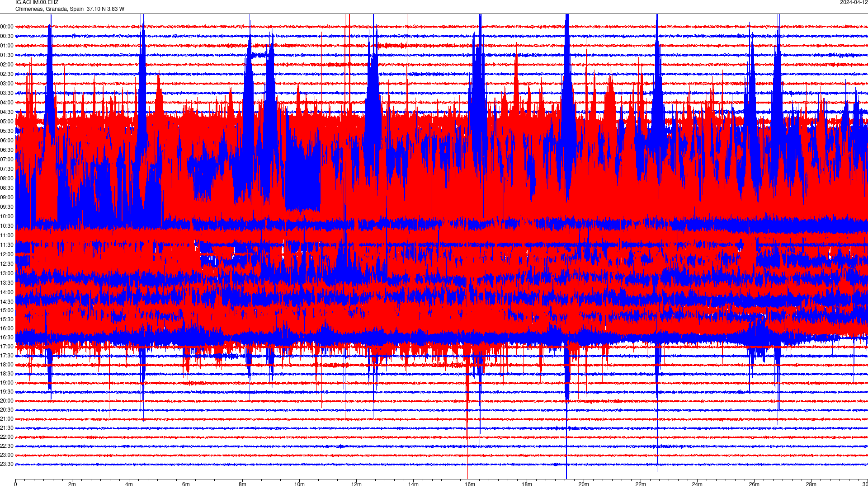This screenshot has height=488, width=868.
Task: Click the 18:00 trace time label
Action: point(7,365)
